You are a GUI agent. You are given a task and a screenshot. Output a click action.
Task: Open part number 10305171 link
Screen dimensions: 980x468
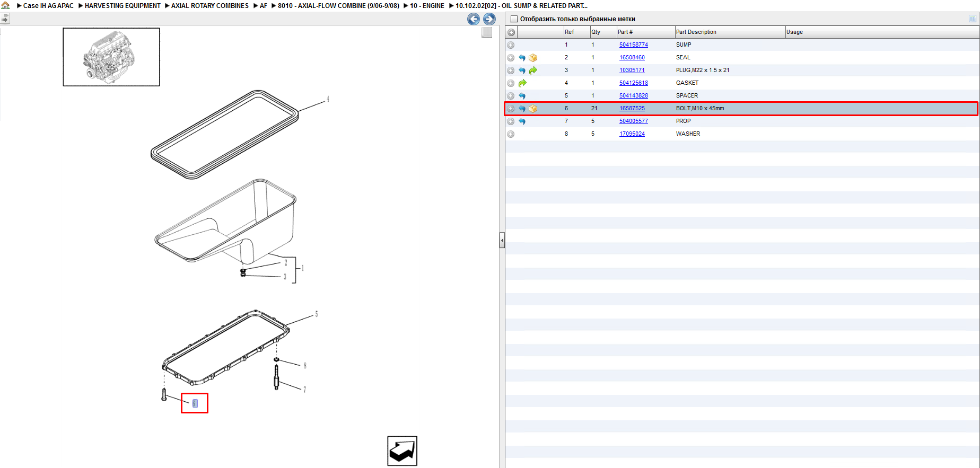[x=632, y=70]
